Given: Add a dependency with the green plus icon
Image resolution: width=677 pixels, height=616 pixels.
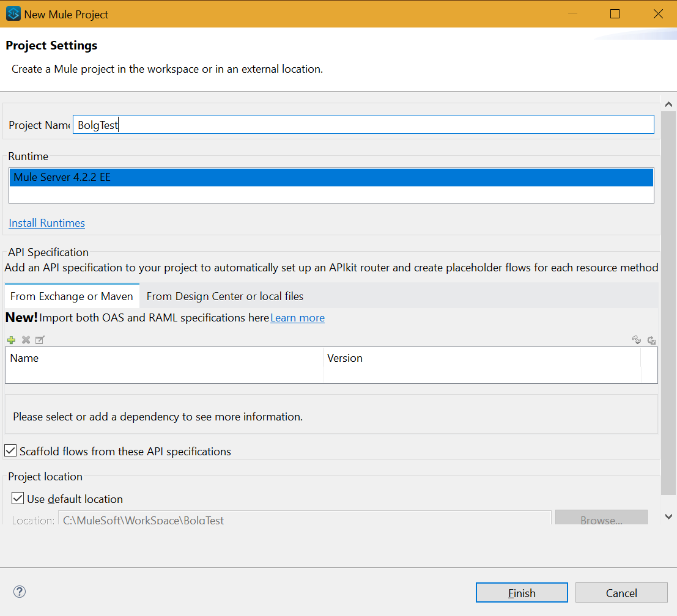Looking at the screenshot, I should click(x=12, y=340).
